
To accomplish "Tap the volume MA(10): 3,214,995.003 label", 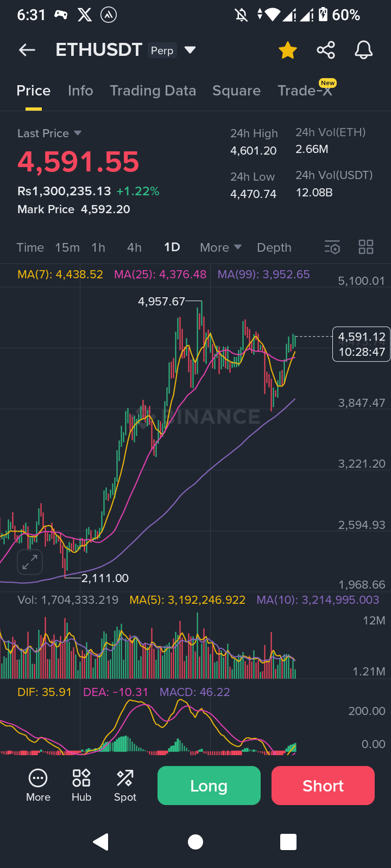I will (318, 600).
